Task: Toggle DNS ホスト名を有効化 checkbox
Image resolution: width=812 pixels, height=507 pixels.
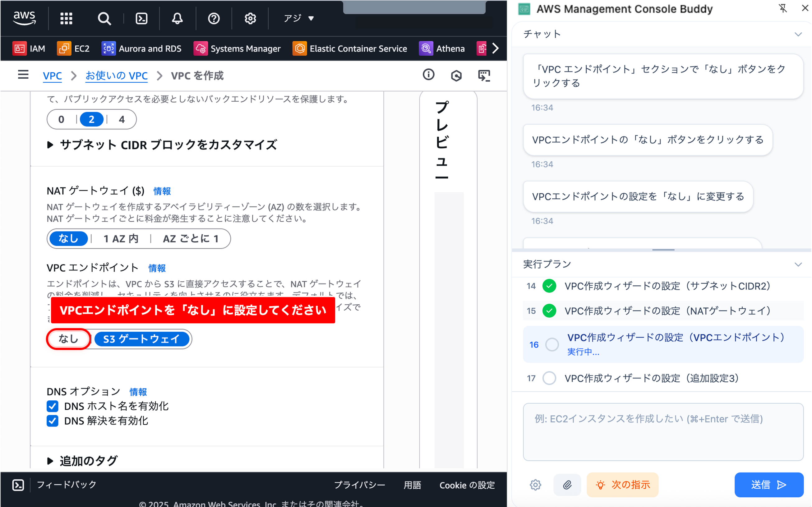Action: pos(52,406)
